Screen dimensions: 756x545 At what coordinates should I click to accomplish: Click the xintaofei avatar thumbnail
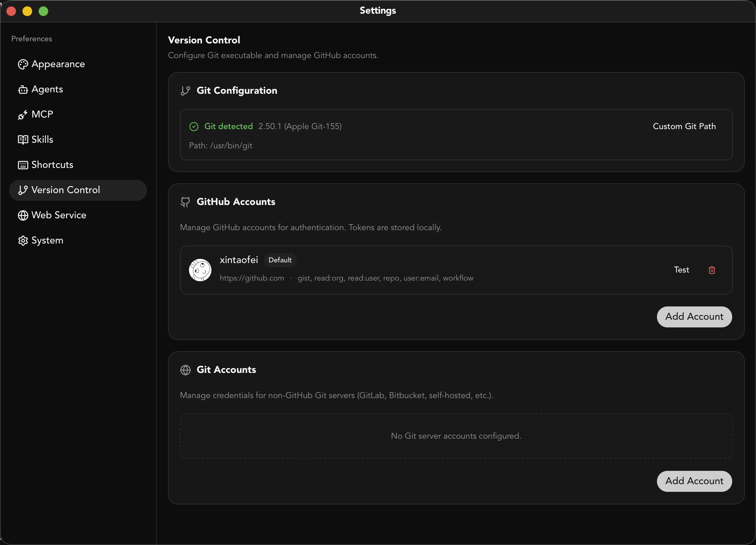click(200, 270)
